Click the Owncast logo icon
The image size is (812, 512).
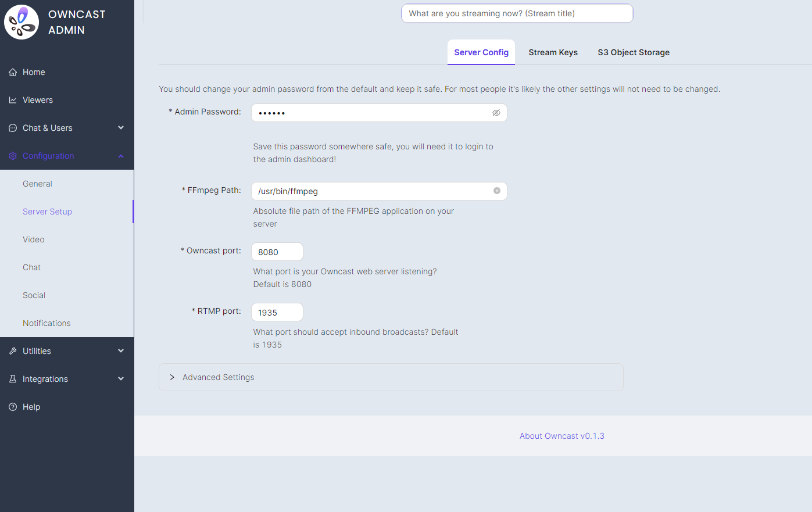coord(22,22)
